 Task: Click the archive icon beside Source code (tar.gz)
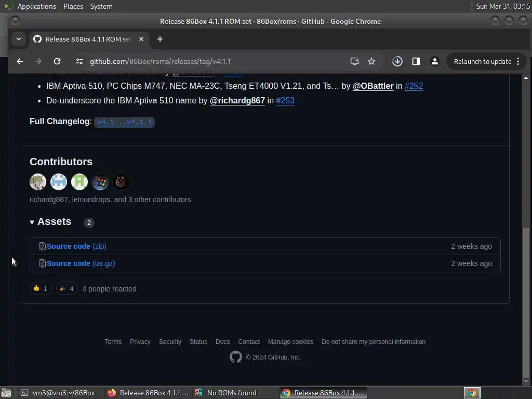43,263
